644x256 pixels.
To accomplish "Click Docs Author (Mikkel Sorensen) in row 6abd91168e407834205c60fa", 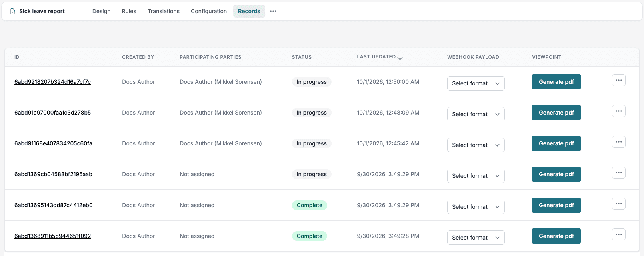I will pyautogui.click(x=221, y=143).
